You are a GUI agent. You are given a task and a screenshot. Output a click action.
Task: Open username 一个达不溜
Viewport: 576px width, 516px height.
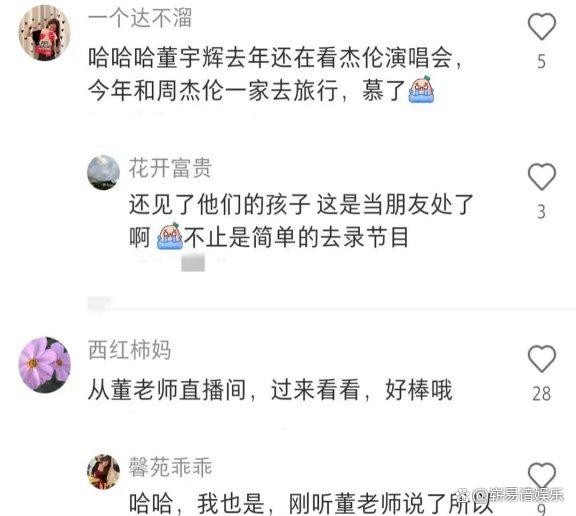click(x=140, y=17)
